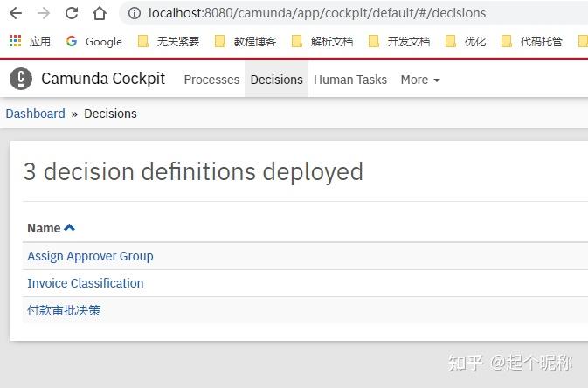
Task: Reload the current page
Action: point(72,13)
